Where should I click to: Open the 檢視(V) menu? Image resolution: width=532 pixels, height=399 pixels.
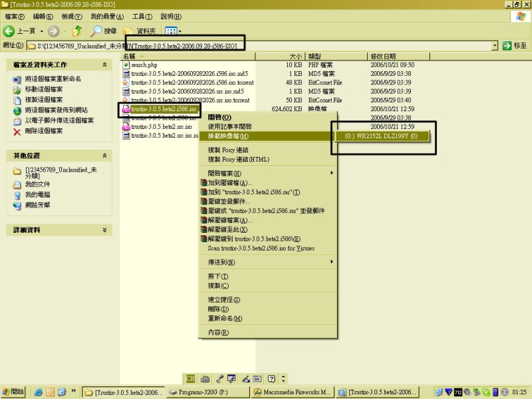72,16
